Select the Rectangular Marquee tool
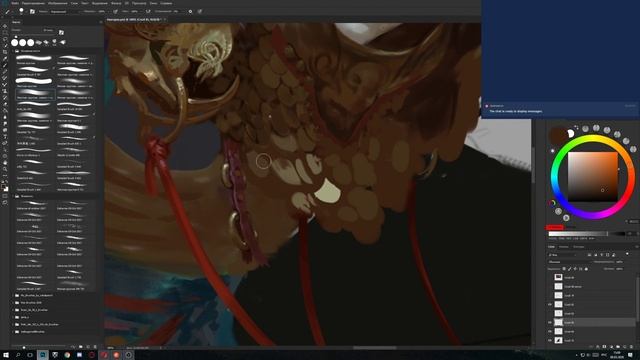The image size is (640, 360). [x=5, y=32]
